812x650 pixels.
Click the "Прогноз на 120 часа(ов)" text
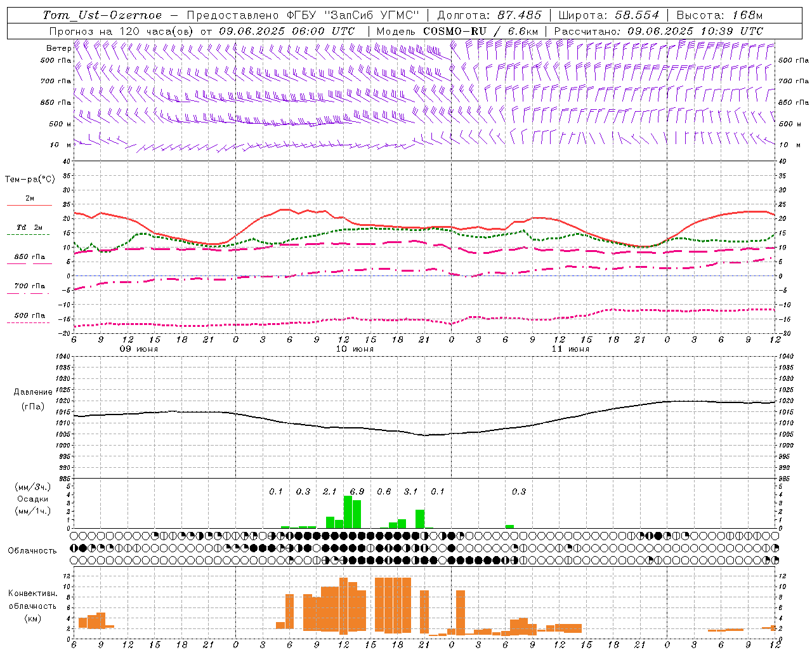(121, 31)
